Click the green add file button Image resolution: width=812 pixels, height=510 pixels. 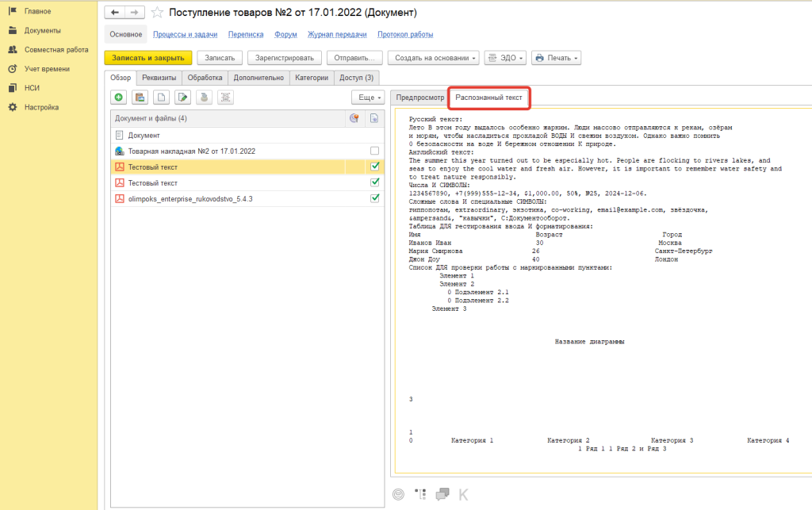(x=119, y=98)
